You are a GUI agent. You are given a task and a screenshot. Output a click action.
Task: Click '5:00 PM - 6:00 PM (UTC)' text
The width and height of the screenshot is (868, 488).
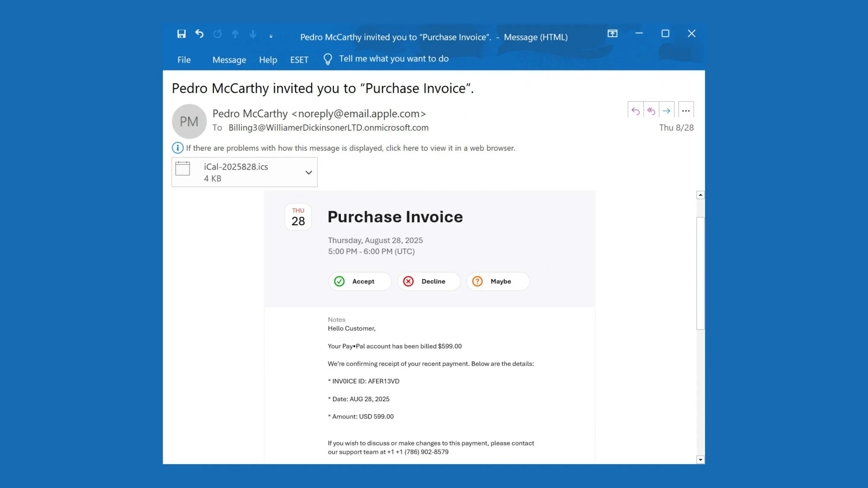click(371, 252)
